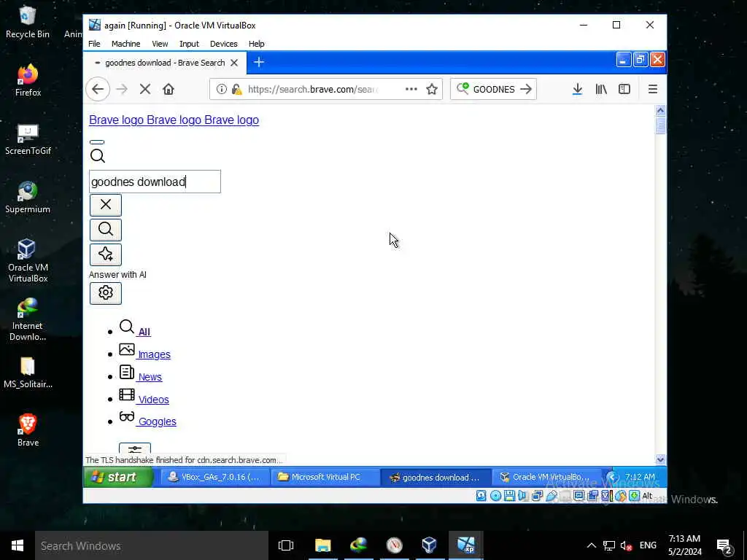
Task: Stop page loading with the X button
Action: (145, 89)
